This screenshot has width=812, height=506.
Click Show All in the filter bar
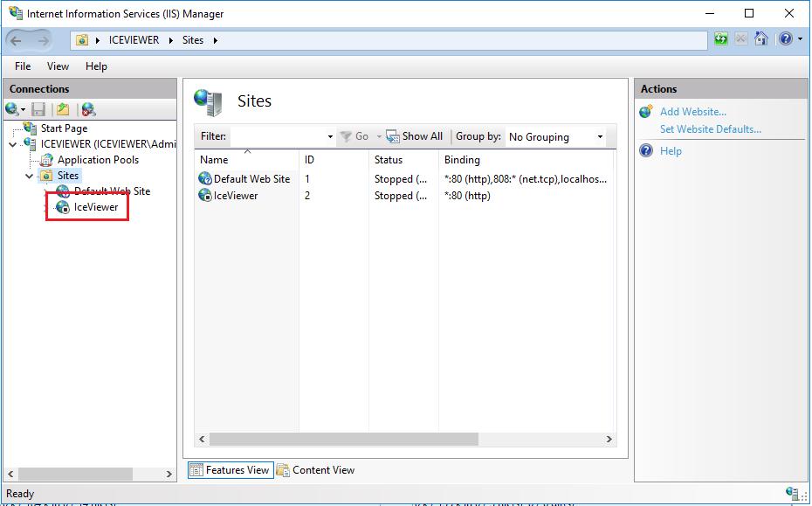click(414, 136)
